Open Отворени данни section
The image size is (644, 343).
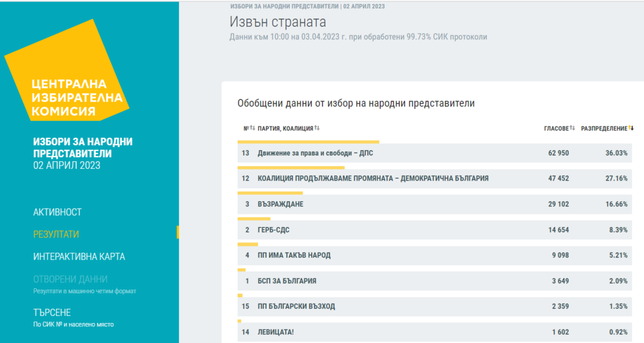point(70,279)
